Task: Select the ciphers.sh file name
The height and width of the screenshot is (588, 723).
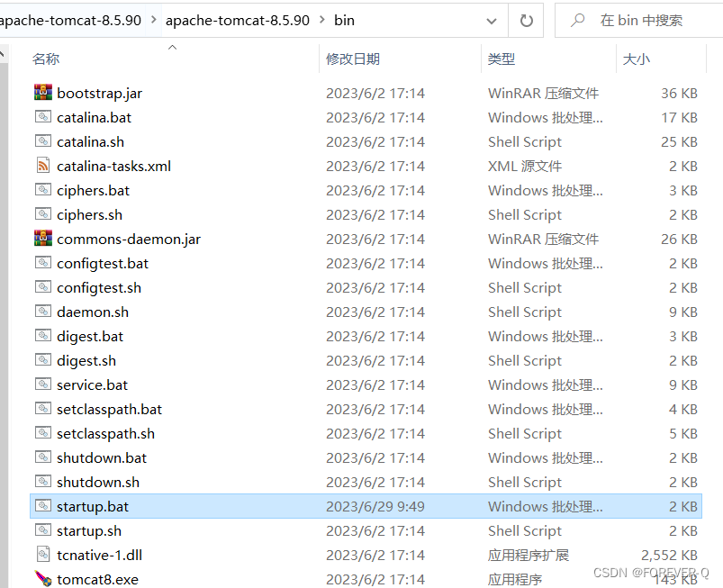Action: 89,215
